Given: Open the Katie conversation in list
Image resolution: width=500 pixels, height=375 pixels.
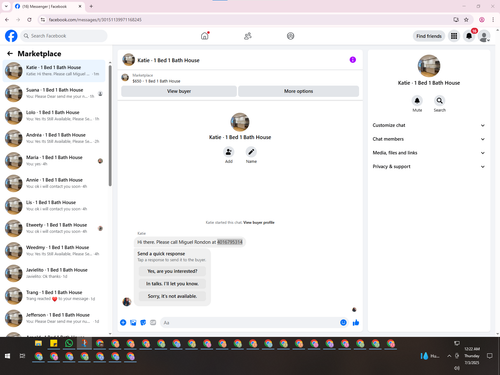Looking at the screenshot, I should tap(54, 71).
